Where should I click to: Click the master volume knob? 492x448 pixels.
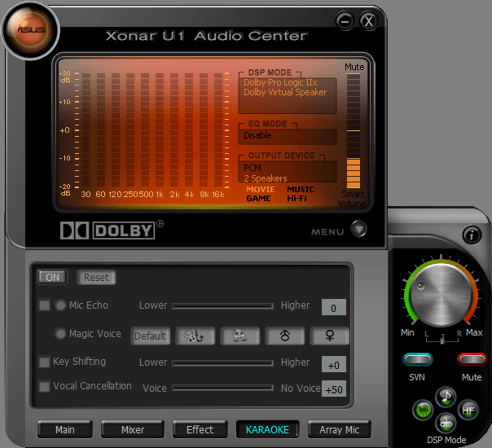point(441,295)
